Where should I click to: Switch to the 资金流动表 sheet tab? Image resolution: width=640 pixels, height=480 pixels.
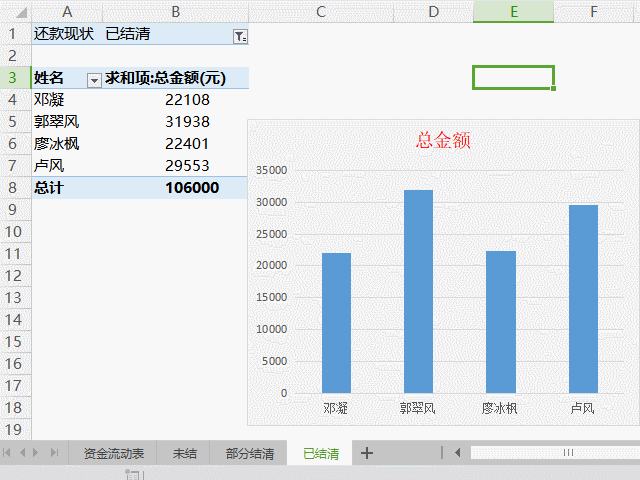point(113,453)
